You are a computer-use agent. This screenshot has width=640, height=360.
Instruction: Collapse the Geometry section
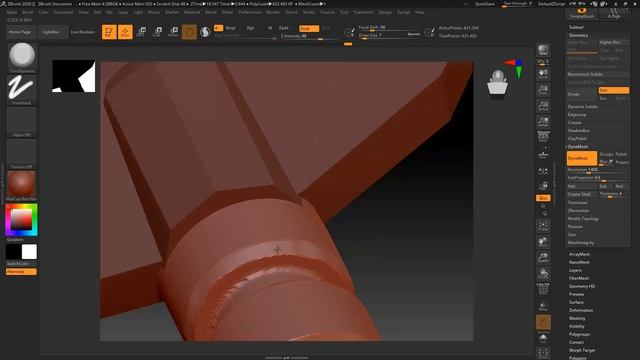(578, 36)
